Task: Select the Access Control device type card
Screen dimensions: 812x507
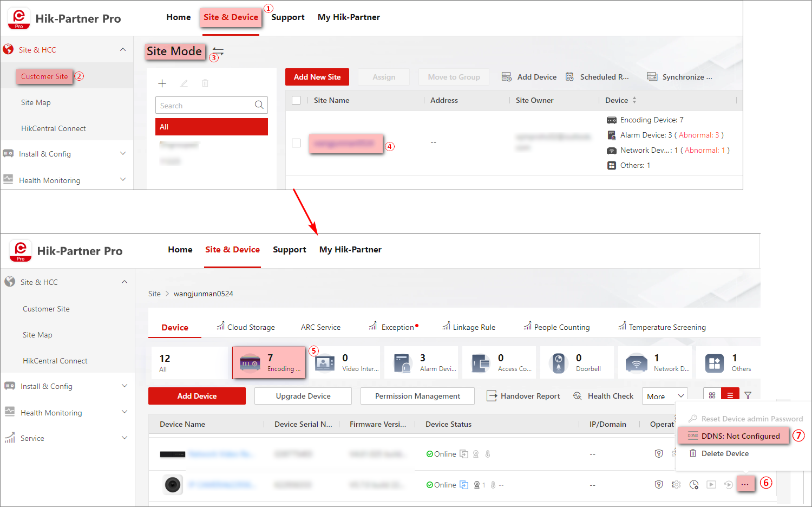Action: click(499, 363)
